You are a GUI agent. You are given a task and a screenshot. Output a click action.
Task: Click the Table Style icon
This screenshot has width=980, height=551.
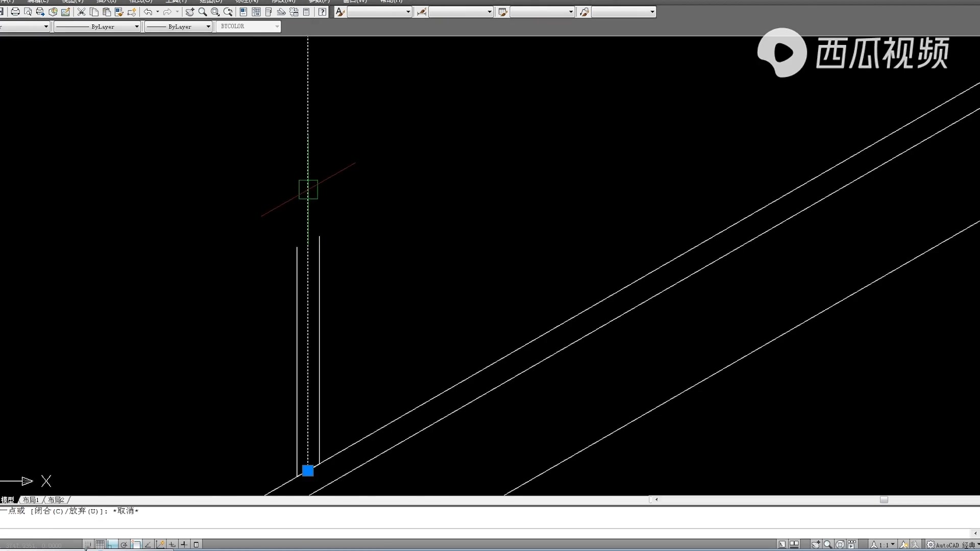click(503, 12)
